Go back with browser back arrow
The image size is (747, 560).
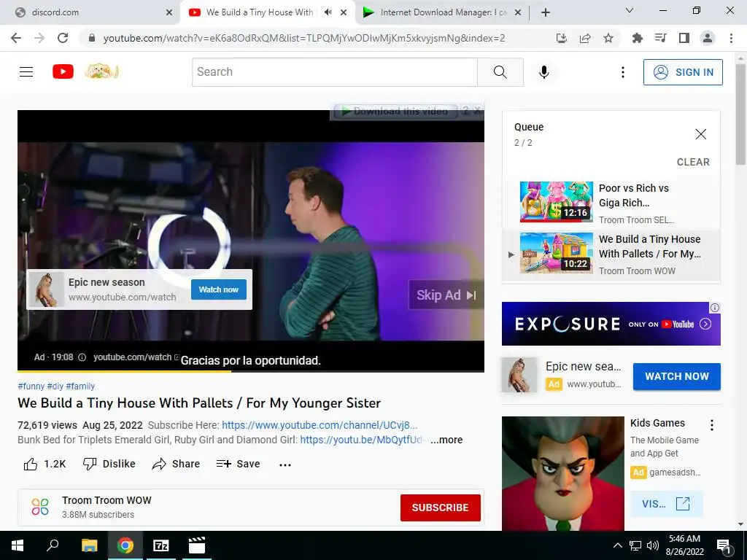click(x=16, y=38)
